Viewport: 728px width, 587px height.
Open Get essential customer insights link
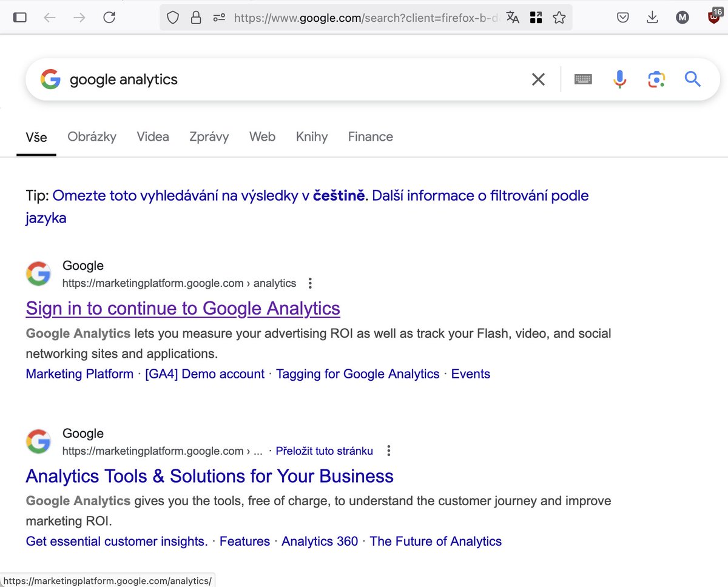(116, 542)
